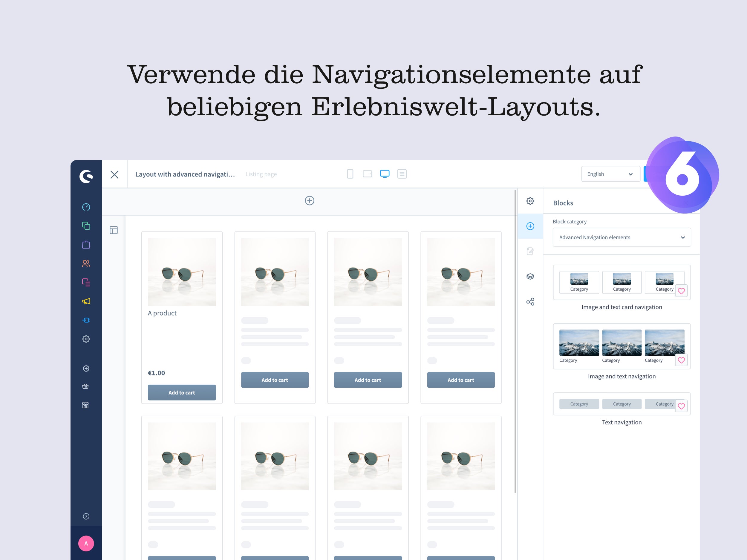
Task: Open the add Blocks plus tab
Action: (x=530, y=226)
